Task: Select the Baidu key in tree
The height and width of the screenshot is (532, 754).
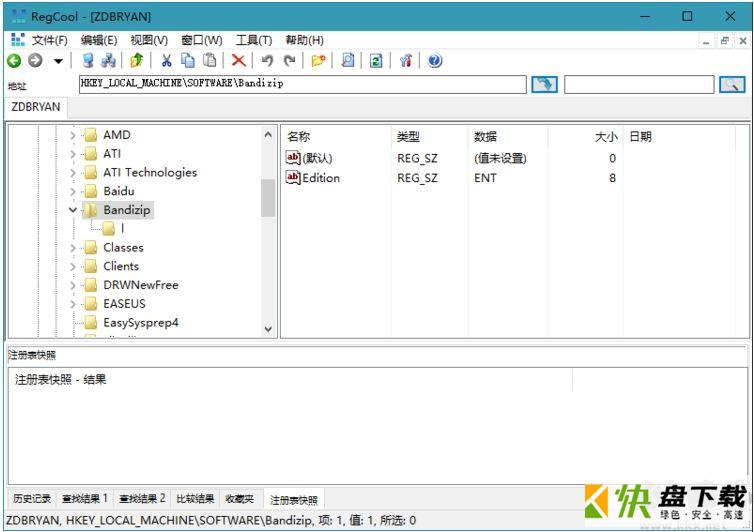Action: coord(119,191)
